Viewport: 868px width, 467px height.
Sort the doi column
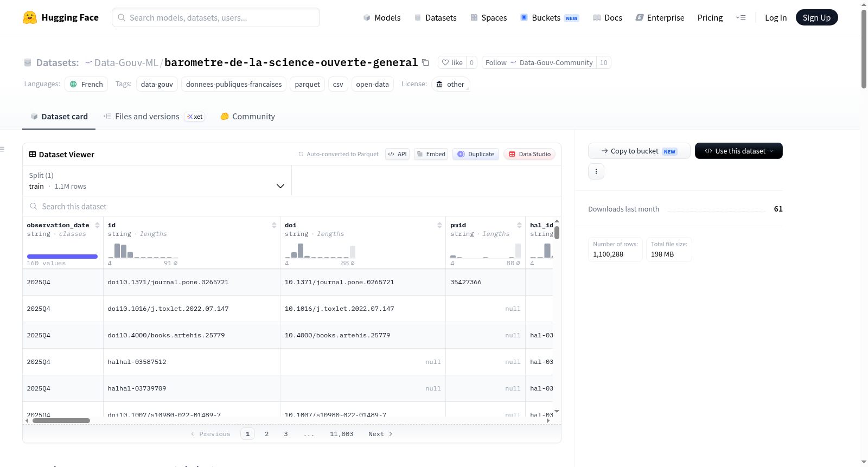(x=439, y=225)
